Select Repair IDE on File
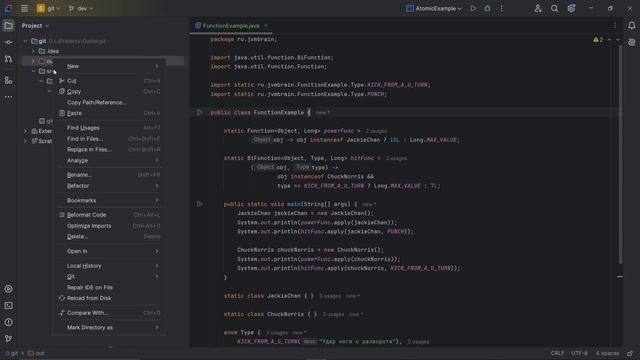The height and width of the screenshot is (360, 640). (109, 287)
